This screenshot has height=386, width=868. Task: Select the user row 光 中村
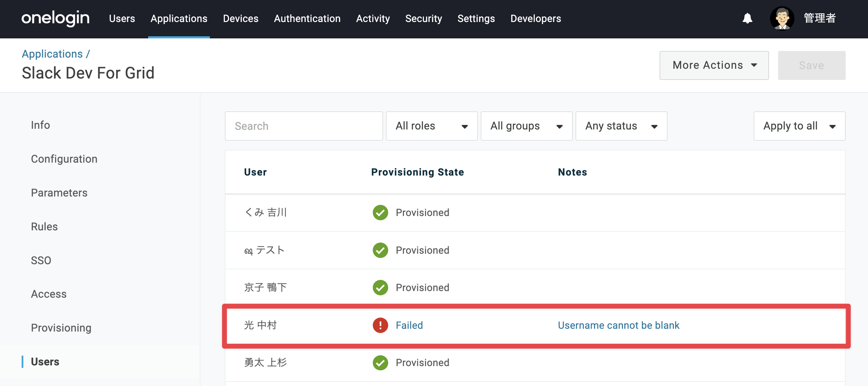(535, 325)
